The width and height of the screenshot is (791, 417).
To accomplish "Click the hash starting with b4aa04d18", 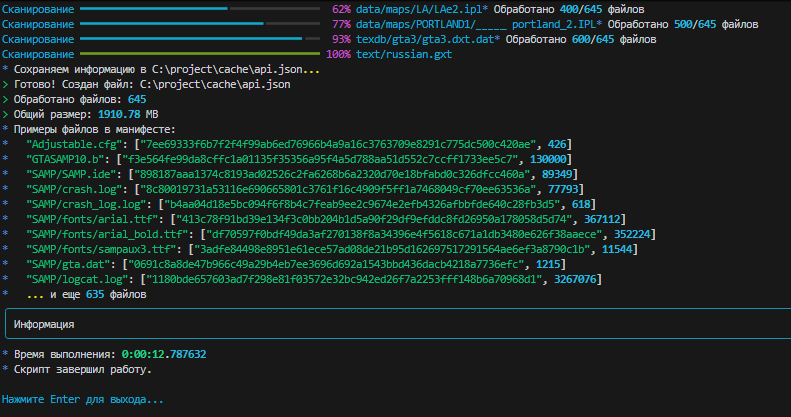I will (362, 204).
